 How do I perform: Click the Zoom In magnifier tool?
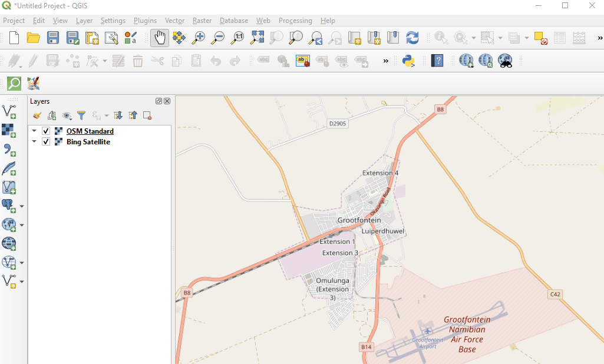pos(199,38)
